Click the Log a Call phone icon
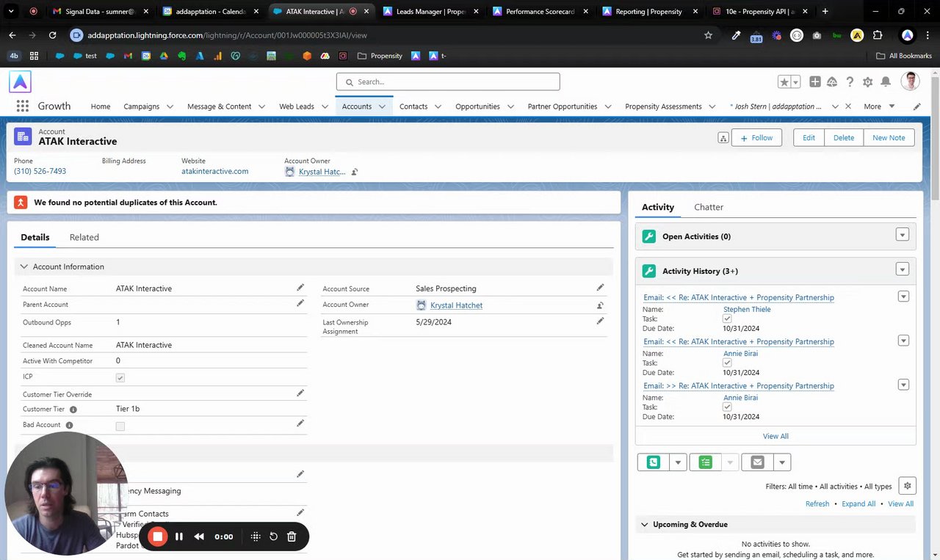Image resolution: width=940 pixels, height=560 pixels. (x=654, y=462)
